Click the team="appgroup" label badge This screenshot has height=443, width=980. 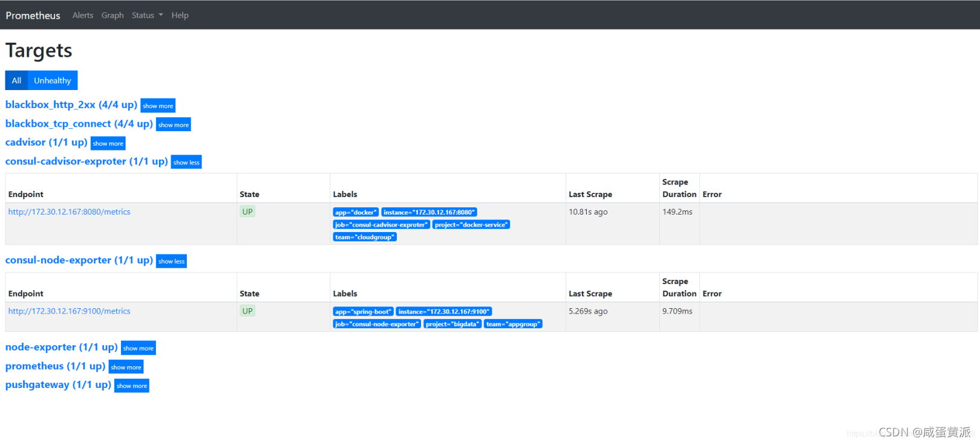513,324
